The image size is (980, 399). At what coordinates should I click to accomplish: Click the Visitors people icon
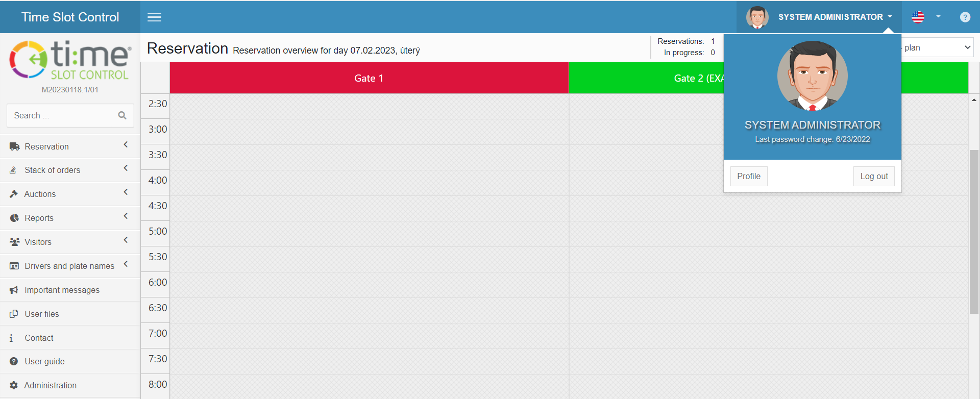coord(15,242)
